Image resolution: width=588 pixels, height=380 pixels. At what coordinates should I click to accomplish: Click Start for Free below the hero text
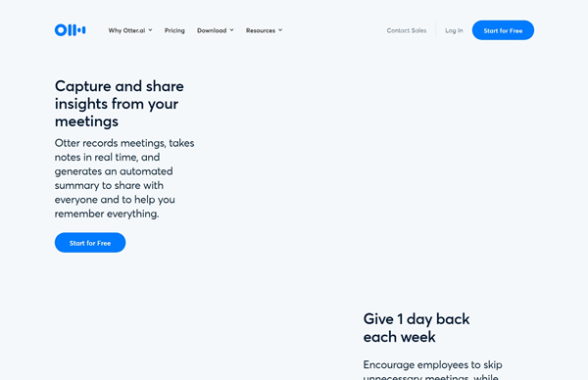(90, 243)
